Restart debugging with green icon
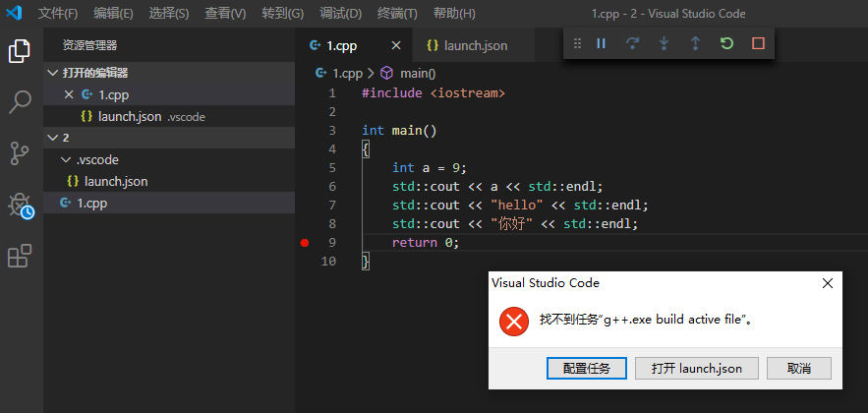Screen dimensions: 868x413 click(x=726, y=43)
